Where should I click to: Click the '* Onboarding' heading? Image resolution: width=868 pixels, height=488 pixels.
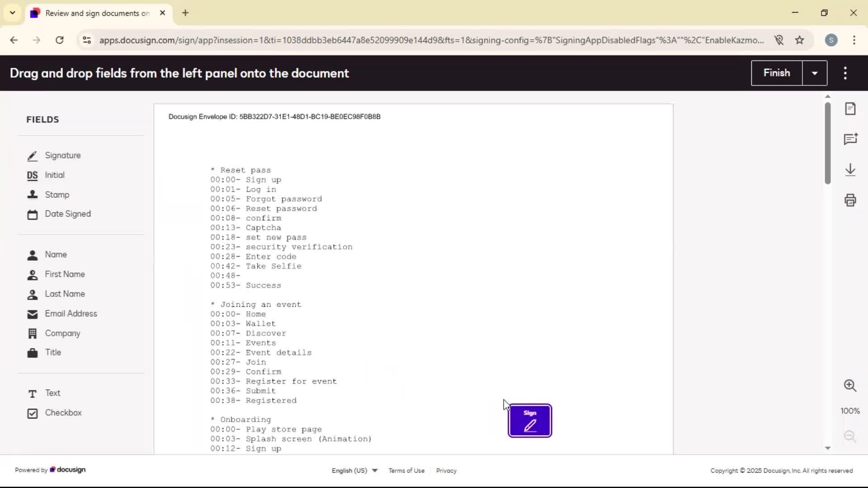241,420
